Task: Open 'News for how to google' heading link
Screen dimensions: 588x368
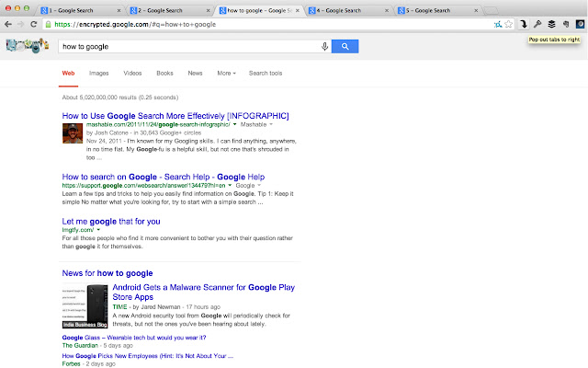Action: tap(107, 273)
